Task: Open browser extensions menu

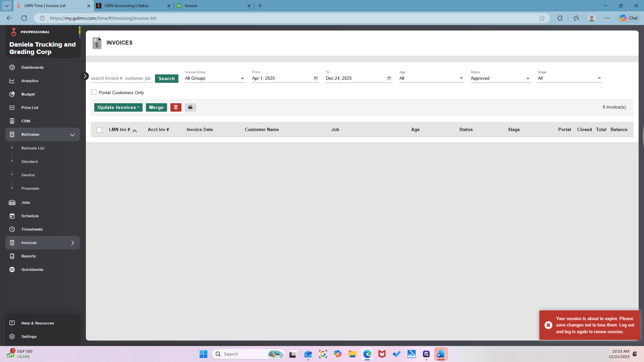Action: [x=560, y=18]
